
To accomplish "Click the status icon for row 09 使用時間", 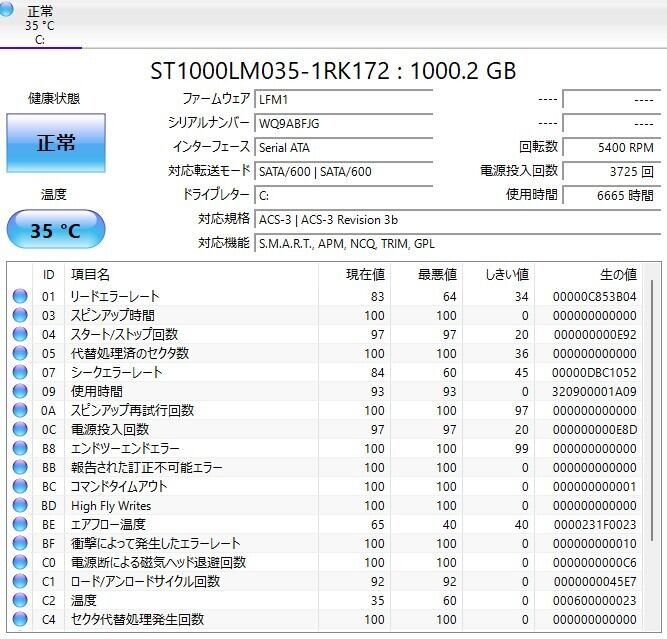I will 20,392.
